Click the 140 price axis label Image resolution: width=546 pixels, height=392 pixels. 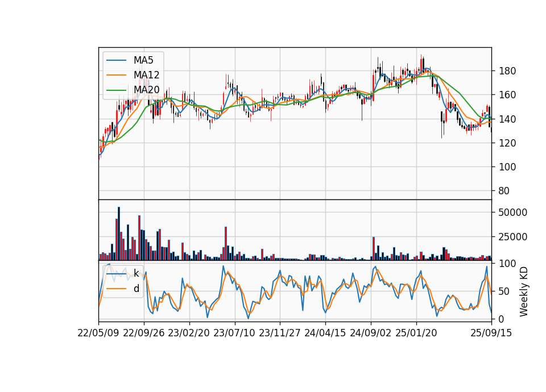click(x=507, y=119)
